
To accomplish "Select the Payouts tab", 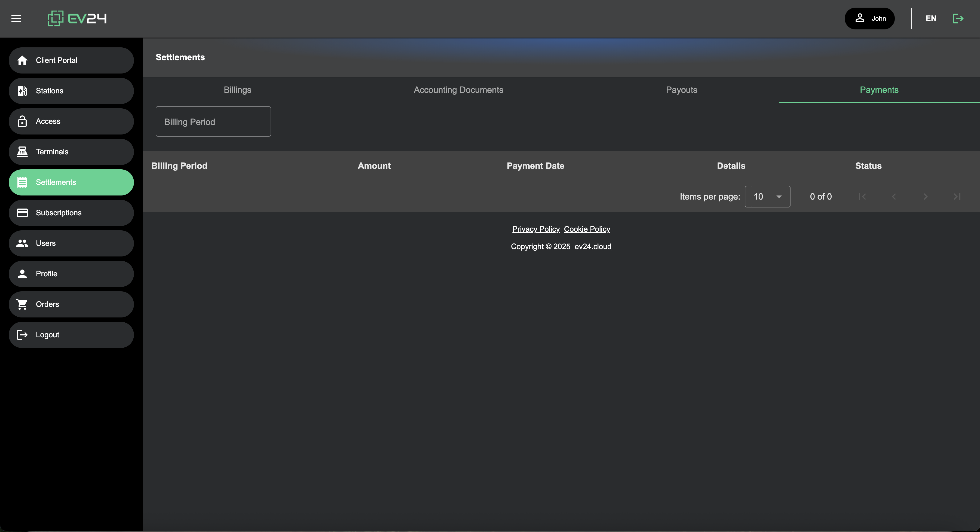I will tap(681, 90).
